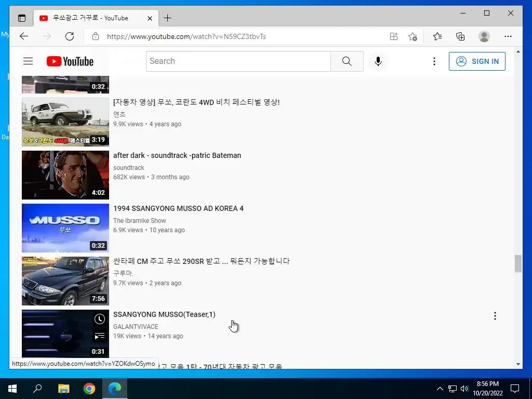
Task: Start voice search with microphone icon
Action: (378, 61)
